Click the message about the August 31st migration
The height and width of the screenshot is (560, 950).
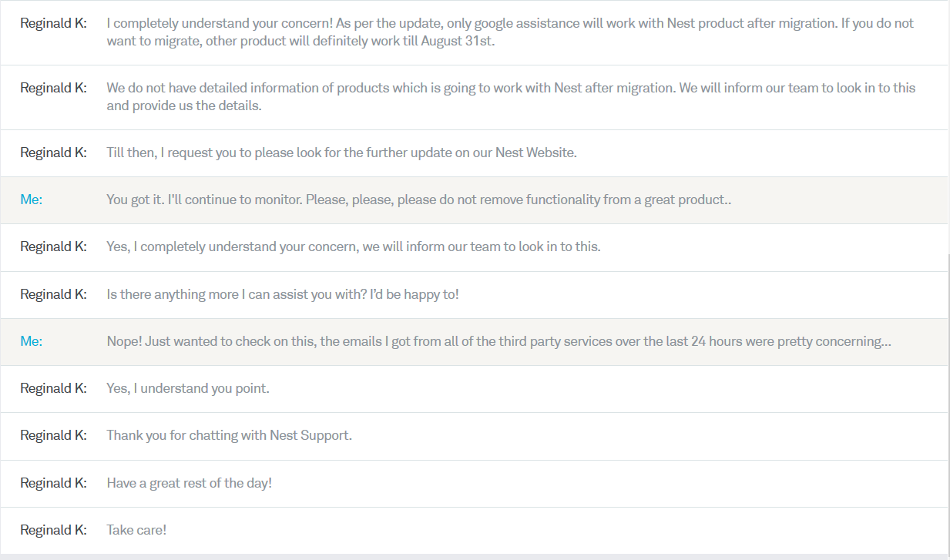pos(509,32)
